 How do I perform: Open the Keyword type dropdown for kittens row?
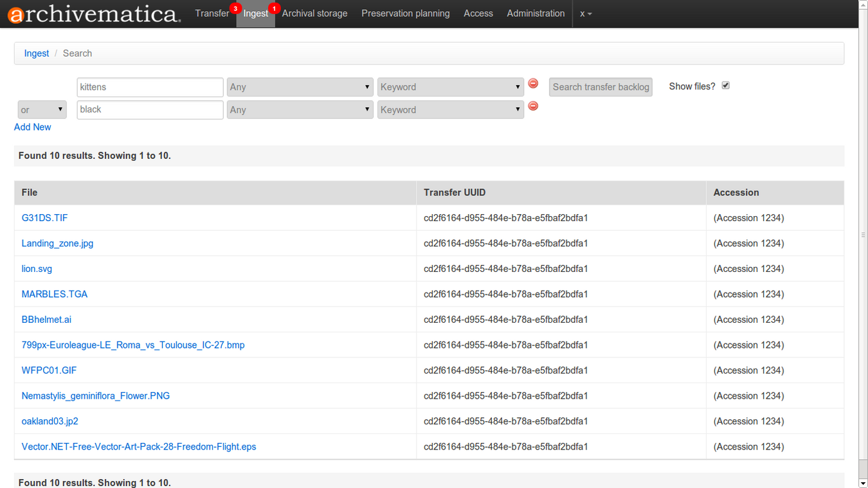450,87
